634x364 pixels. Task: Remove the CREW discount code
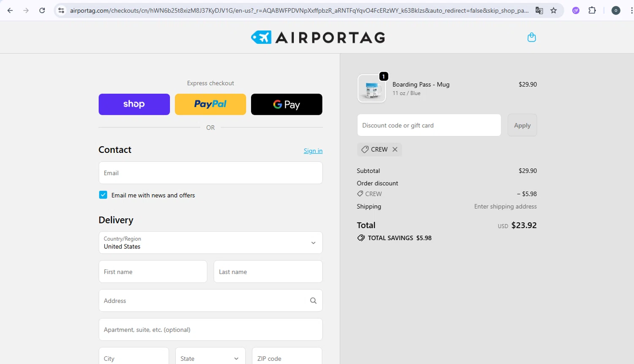[395, 149]
